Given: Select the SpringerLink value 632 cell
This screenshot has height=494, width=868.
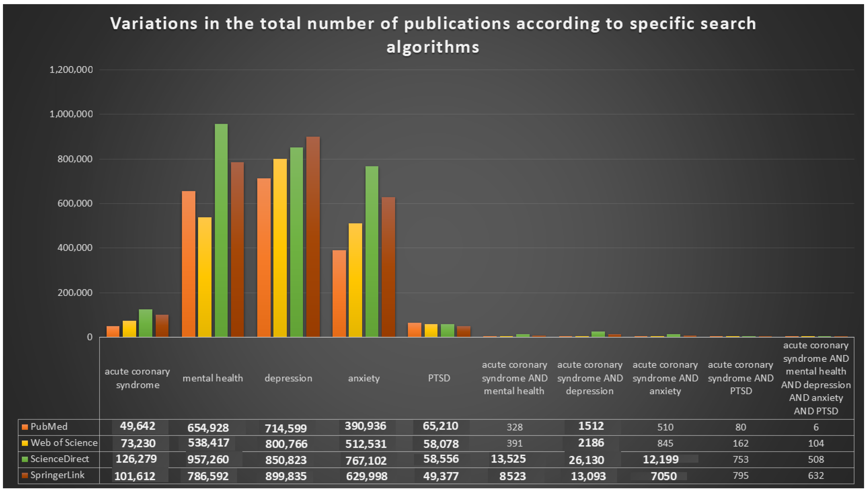Looking at the screenshot, I should tap(816, 476).
